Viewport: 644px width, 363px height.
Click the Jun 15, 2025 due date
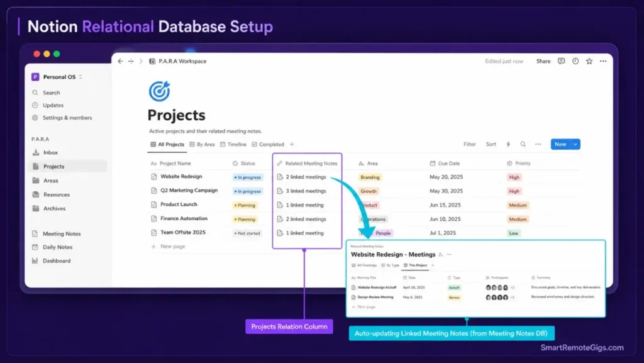tap(445, 205)
